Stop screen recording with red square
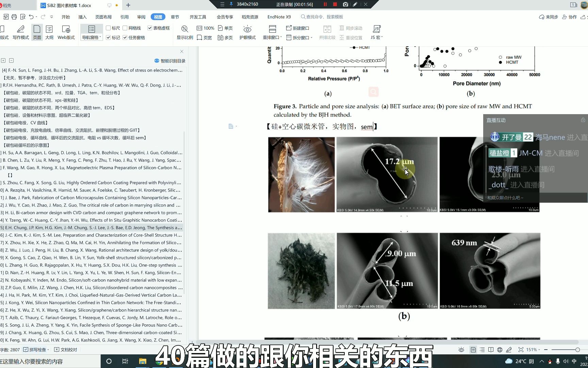The width and height of the screenshot is (588, 368). [x=335, y=4]
